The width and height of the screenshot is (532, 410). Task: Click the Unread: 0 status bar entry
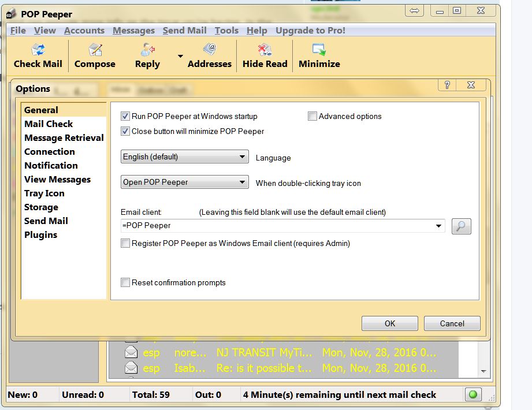(x=83, y=395)
